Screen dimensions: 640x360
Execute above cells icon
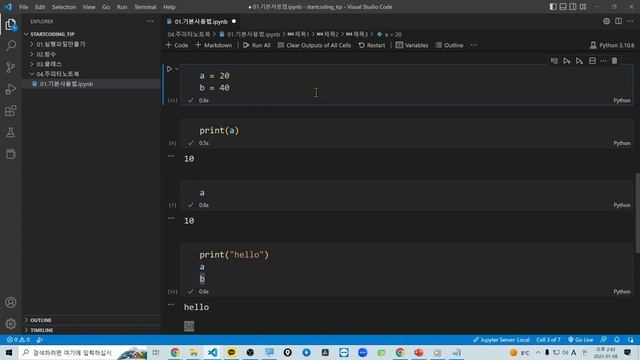(567, 61)
